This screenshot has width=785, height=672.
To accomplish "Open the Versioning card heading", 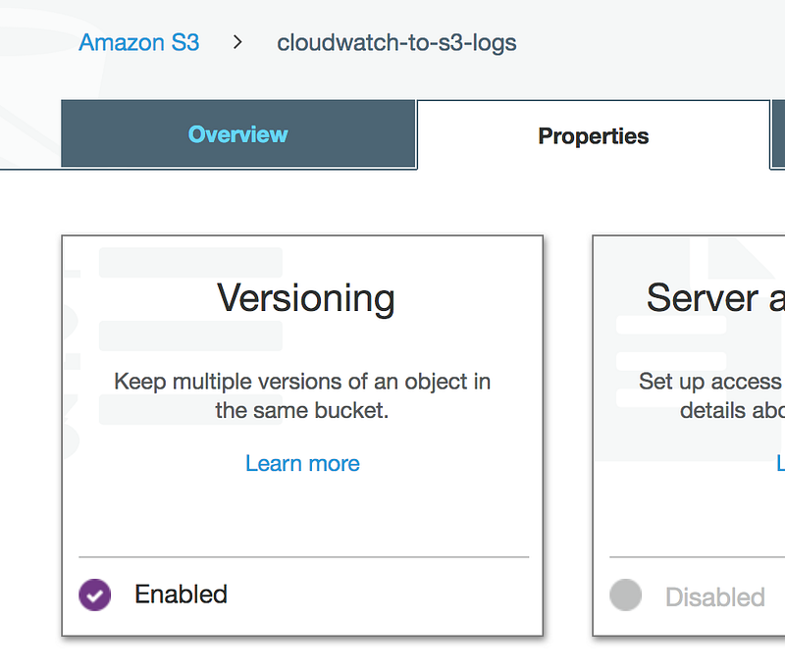I will (305, 298).
